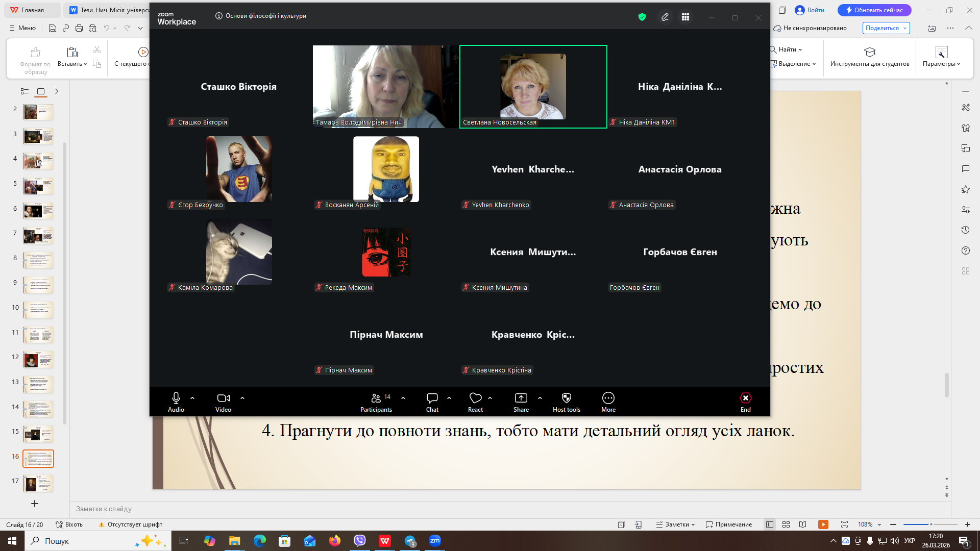980x551 pixels.
Task: Click the annotate pencil icon in Zoom header
Action: click(x=665, y=17)
